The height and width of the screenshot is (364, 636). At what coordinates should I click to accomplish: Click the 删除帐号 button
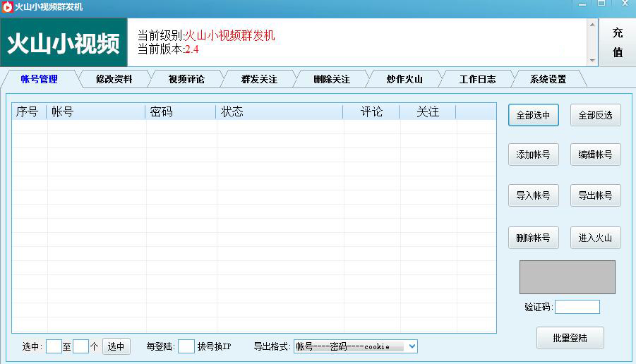tap(534, 238)
